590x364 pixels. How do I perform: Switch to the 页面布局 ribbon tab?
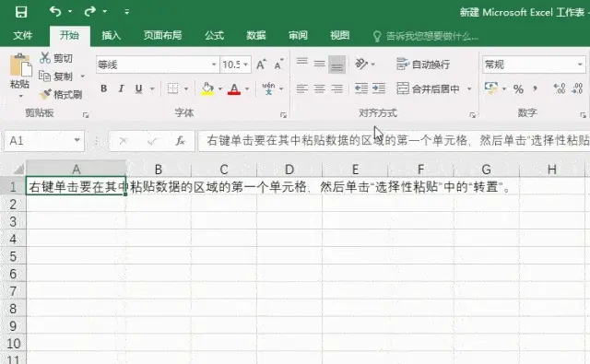pos(162,35)
